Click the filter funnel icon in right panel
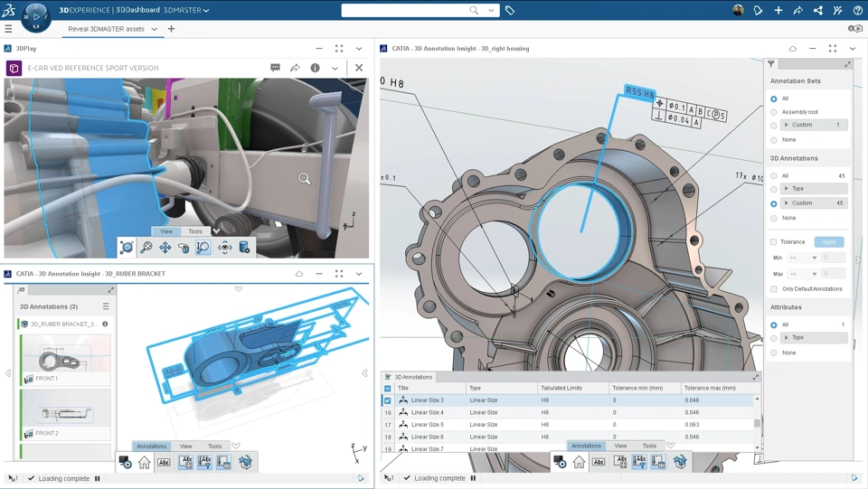This screenshot has height=489, width=868. pyautogui.click(x=771, y=64)
